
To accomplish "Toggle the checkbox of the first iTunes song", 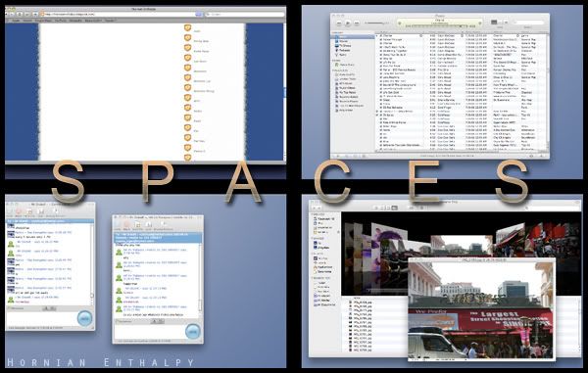I will pyautogui.click(x=380, y=36).
